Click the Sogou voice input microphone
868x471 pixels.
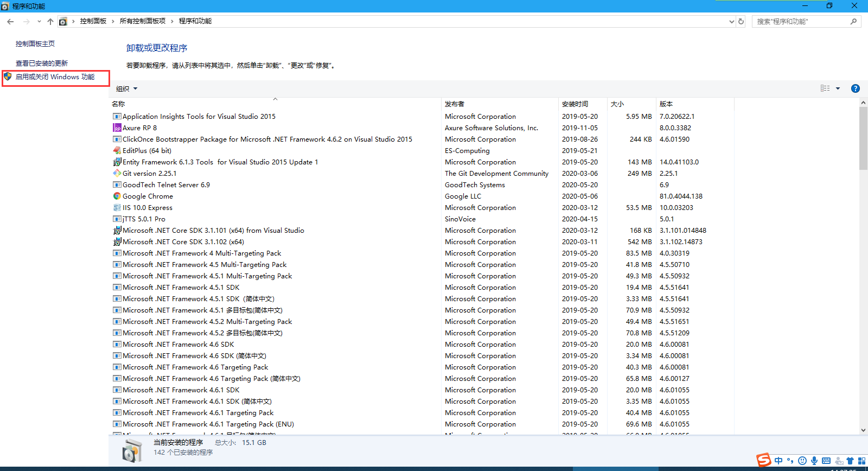814,461
